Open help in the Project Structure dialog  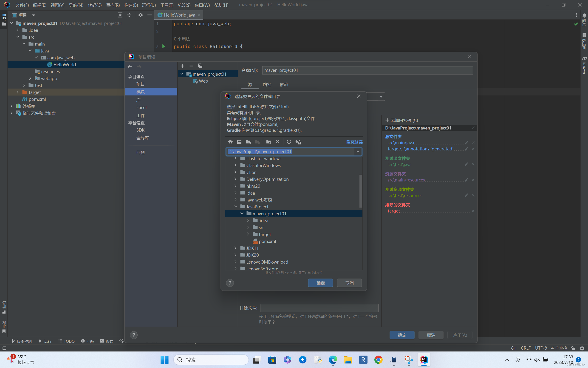click(133, 335)
